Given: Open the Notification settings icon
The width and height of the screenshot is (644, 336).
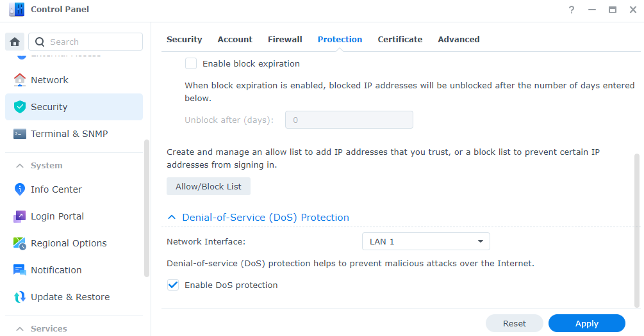Looking at the screenshot, I should pyautogui.click(x=20, y=270).
